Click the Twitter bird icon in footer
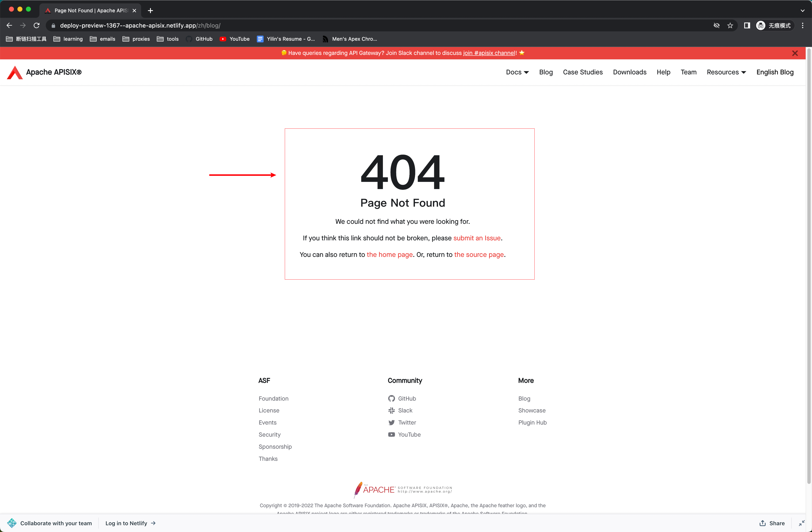Viewport: 812px width, 532px height. click(391, 423)
